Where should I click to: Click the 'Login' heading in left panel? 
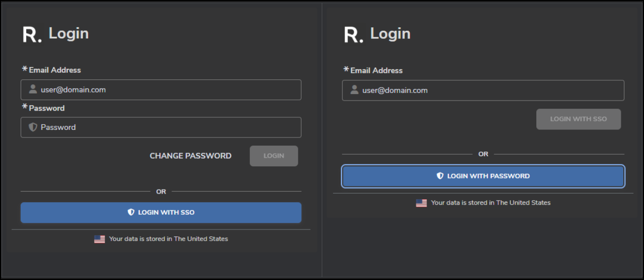69,33
